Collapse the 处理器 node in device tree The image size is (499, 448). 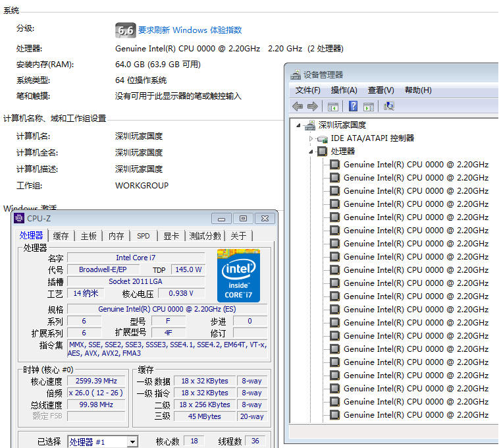[x=311, y=152]
